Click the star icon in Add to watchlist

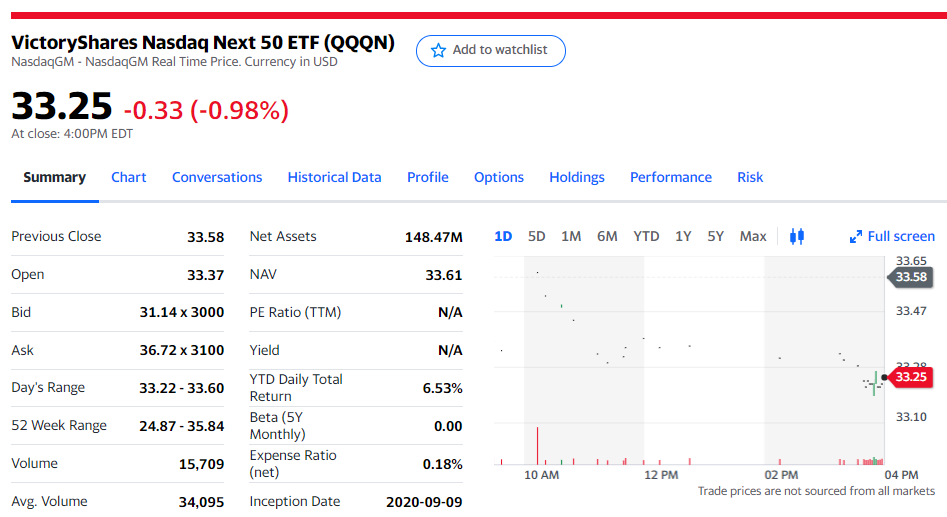click(438, 50)
